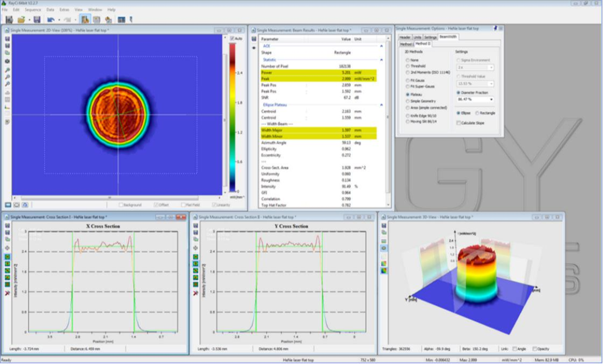Open the Sequence menu

click(32, 10)
